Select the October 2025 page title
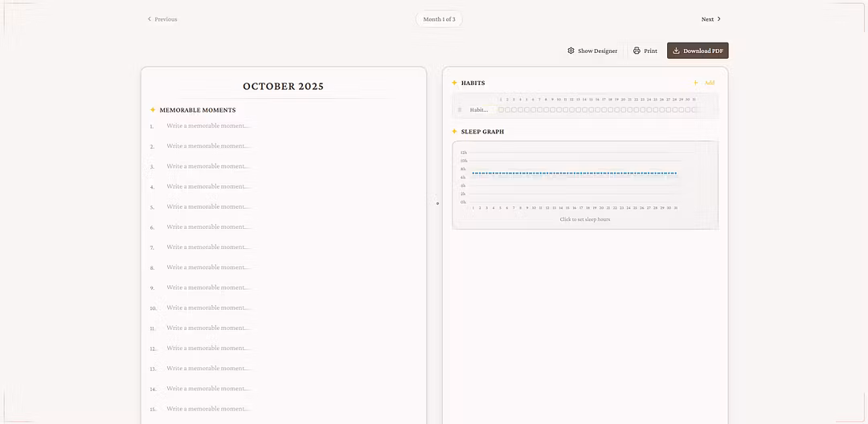The height and width of the screenshot is (424, 868). point(283,86)
